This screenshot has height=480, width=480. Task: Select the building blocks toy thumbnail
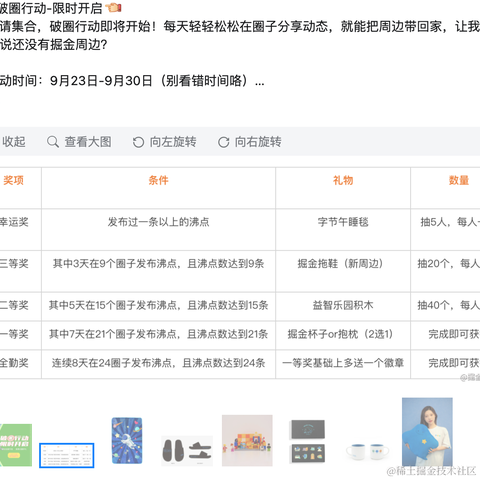pos(247,440)
